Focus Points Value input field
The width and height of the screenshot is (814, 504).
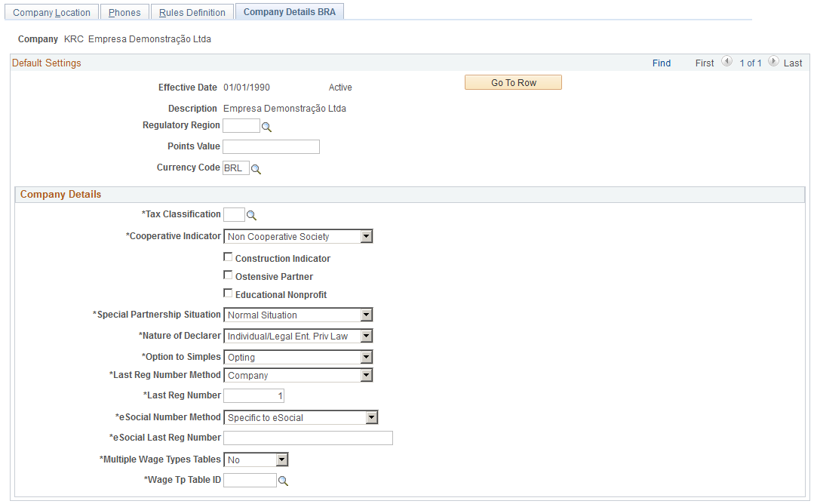coord(271,147)
